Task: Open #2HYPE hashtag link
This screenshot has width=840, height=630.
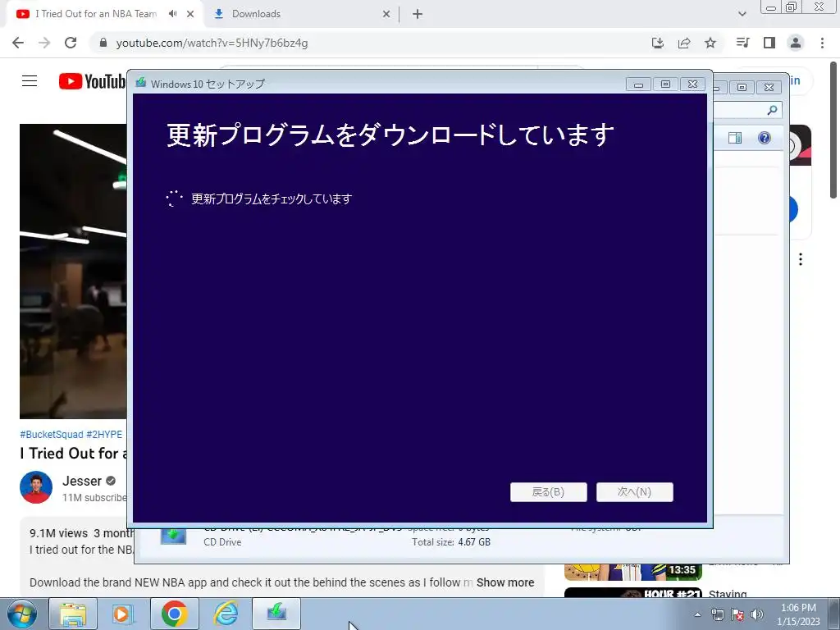Action: point(104,435)
